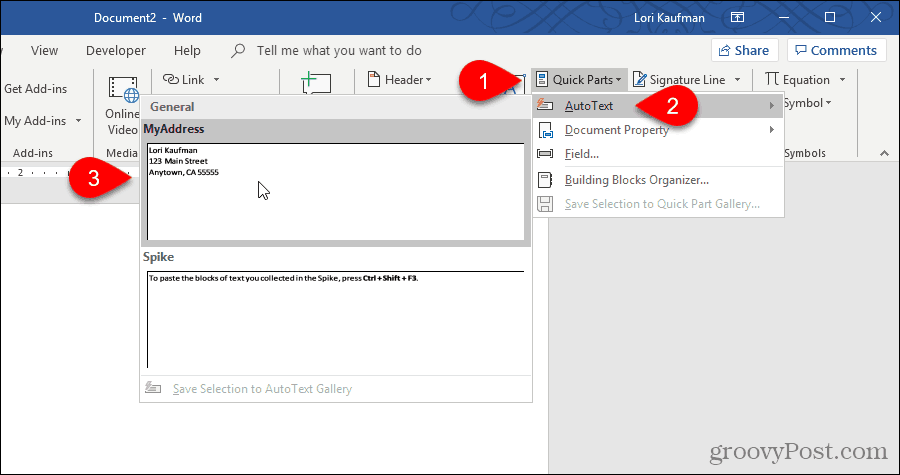Click the Online Video icon
The height and width of the screenshot is (475, 900).
coord(123,90)
